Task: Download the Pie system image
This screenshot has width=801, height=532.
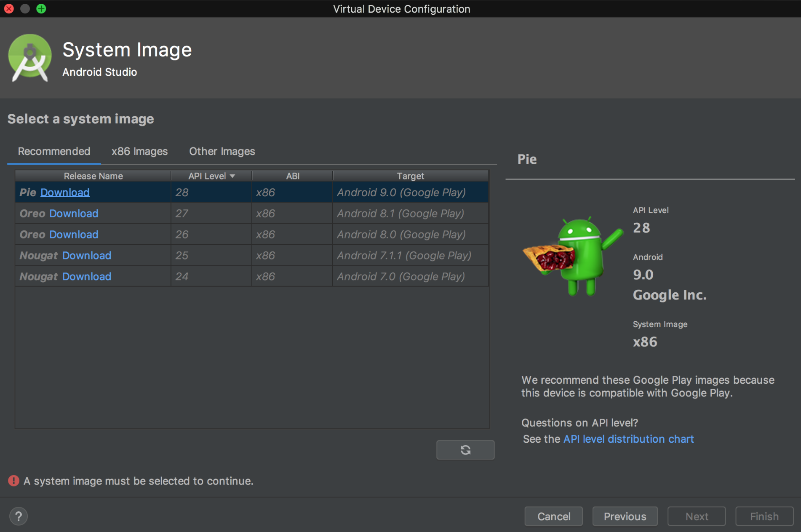Action: tap(65, 192)
